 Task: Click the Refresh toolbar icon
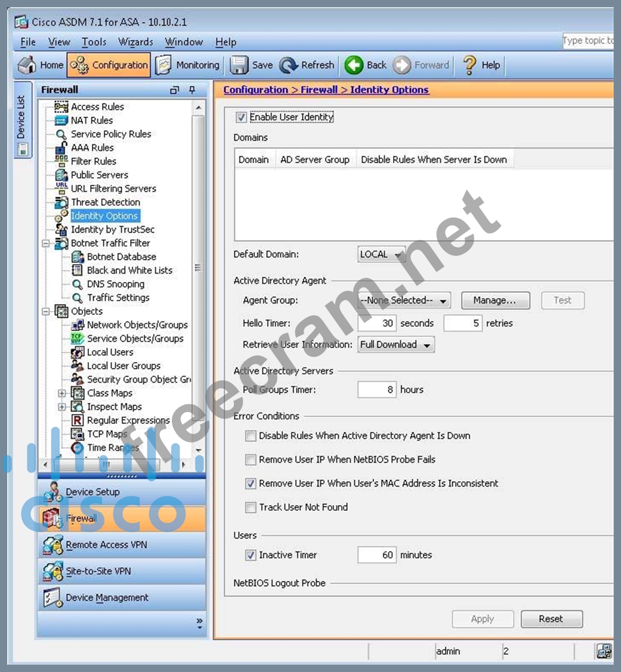[x=289, y=65]
